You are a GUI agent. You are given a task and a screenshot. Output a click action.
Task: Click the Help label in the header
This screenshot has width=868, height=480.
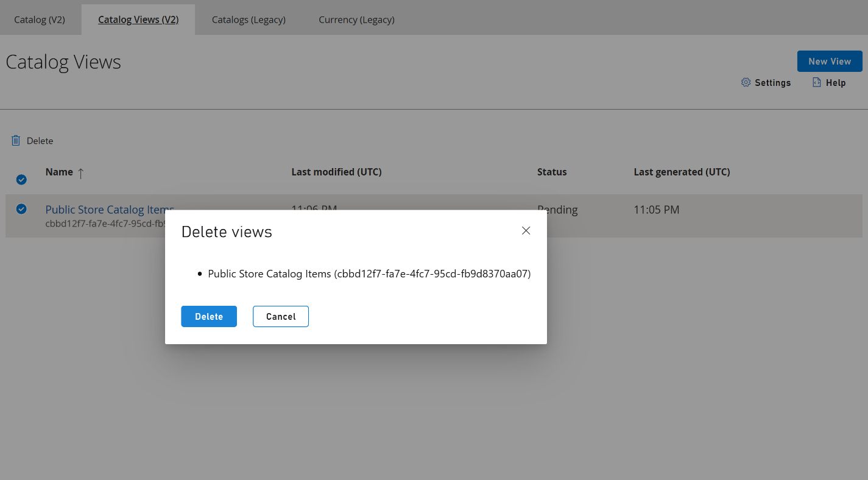pyautogui.click(x=836, y=83)
